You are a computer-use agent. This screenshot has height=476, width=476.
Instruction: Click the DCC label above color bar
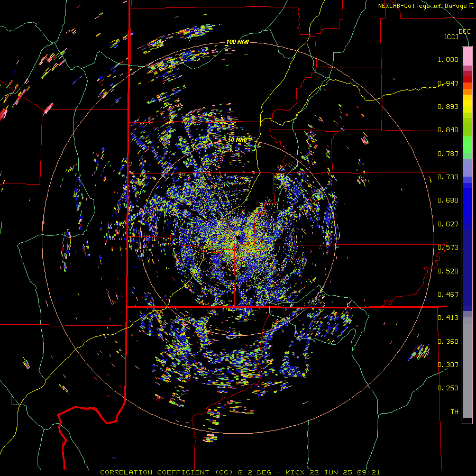click(464, 31)
